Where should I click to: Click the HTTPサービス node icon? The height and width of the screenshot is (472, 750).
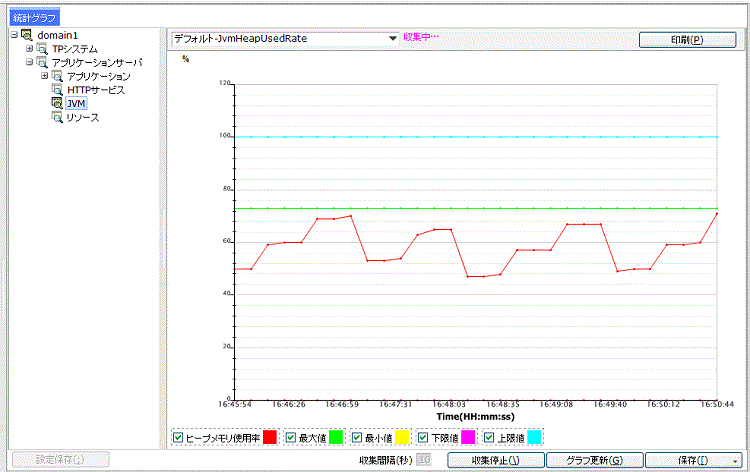[57, 90]
